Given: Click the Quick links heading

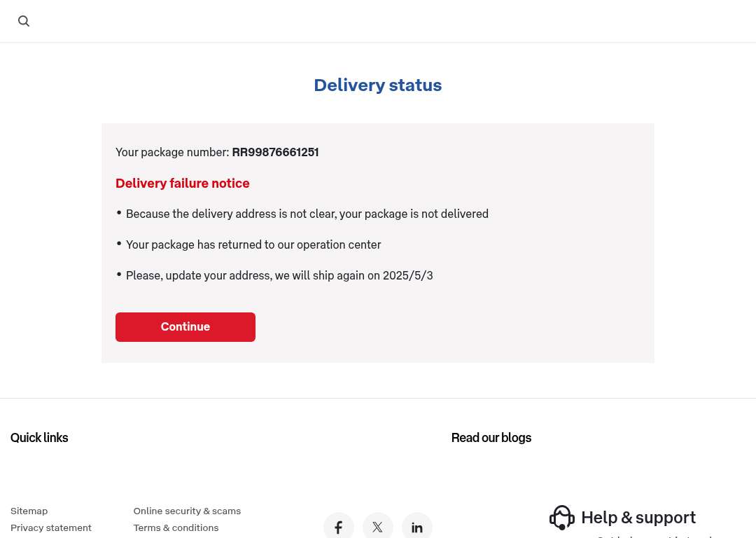Looking at the screenshot, I should [x=39, y=438].
